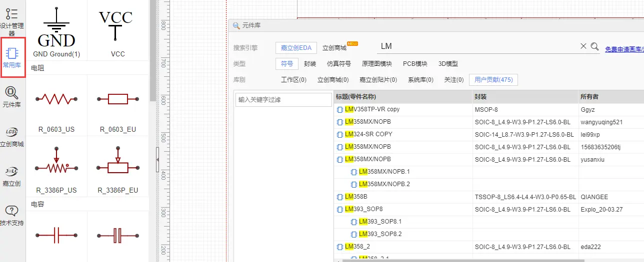The image size is (644, 262).
Task: Place the GND Ground(1) symbol
Action: pyautogui.click(x=56, y=29)
